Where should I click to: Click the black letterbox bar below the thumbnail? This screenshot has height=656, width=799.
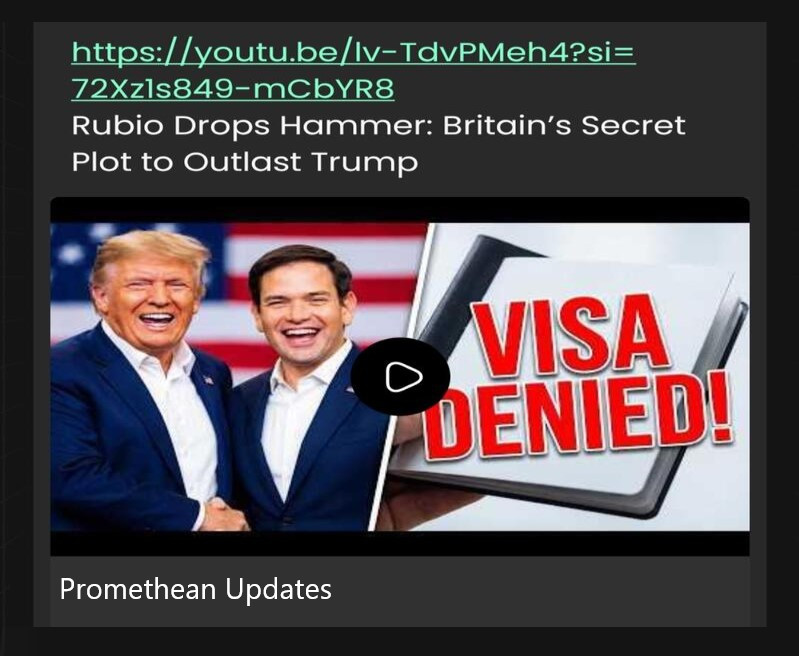pos(400,543)
